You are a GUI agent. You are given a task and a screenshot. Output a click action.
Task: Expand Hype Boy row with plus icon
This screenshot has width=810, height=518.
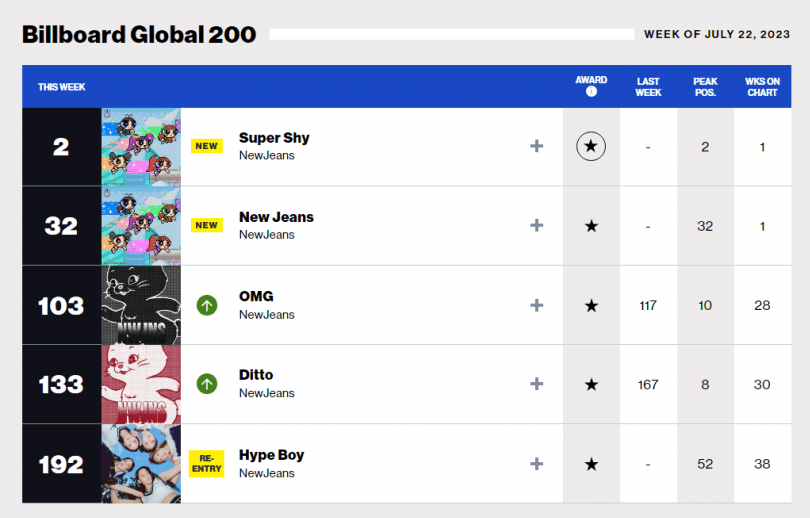(536, 464)
